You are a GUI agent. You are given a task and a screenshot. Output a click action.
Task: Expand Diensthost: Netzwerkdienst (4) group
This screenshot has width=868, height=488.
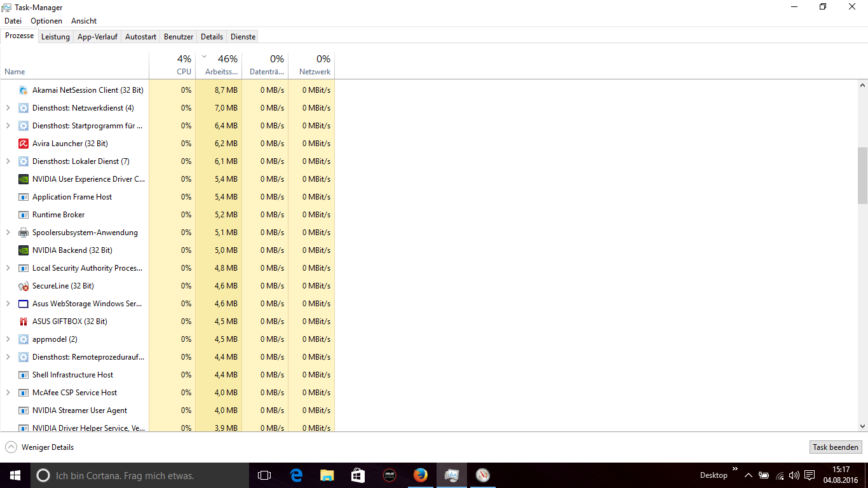tap(8, 108)
